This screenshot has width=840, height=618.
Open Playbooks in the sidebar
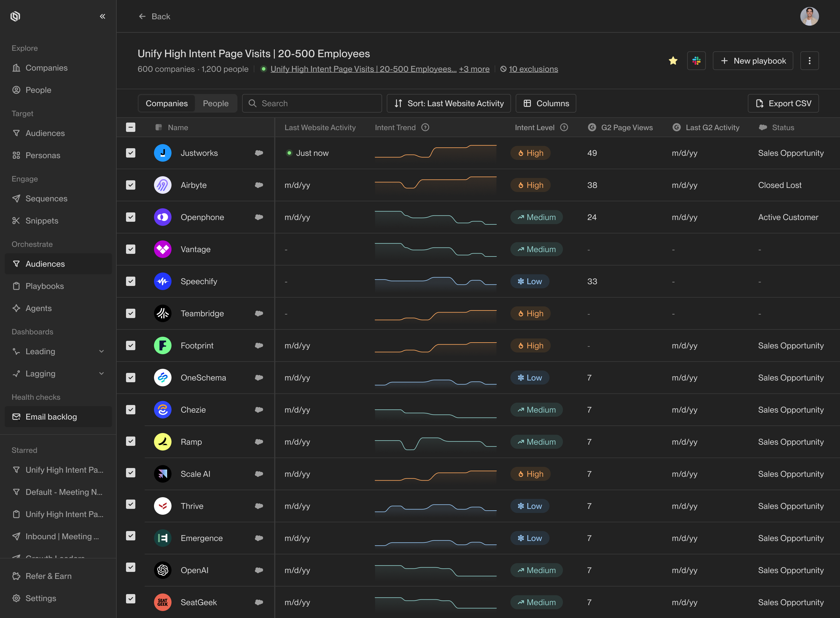point(45,286)
